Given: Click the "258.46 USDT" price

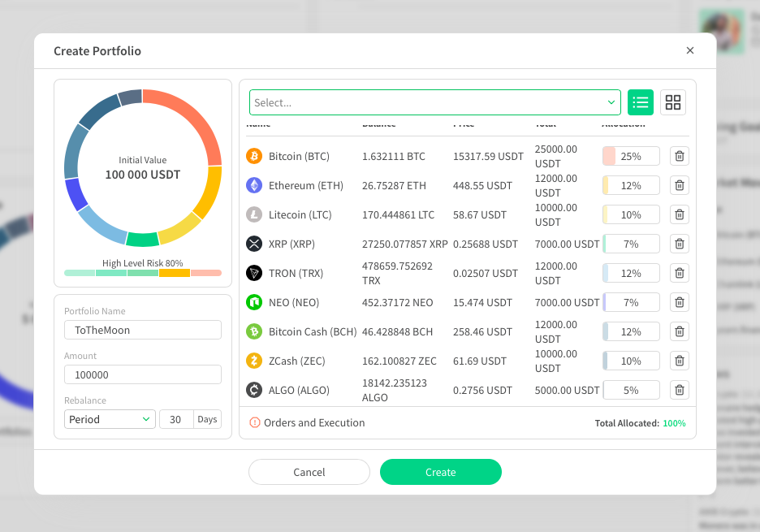Looking at the screenshot, I should 482,331.
